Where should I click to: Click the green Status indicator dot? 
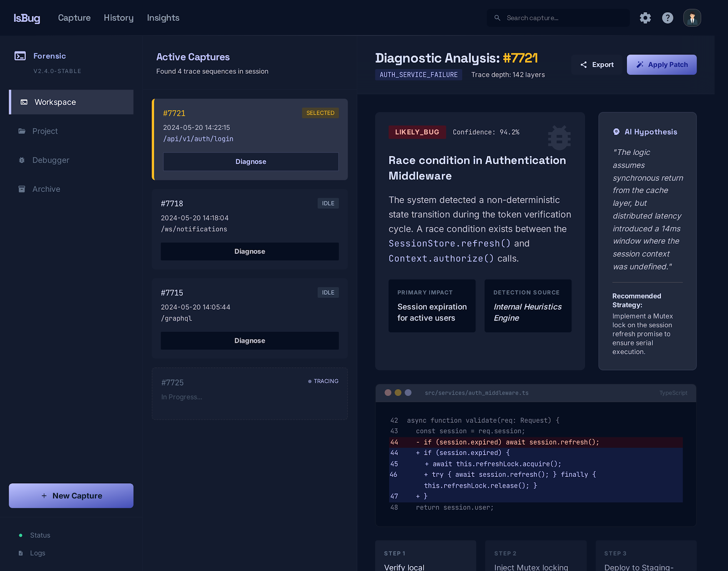[x=20, y=535]
